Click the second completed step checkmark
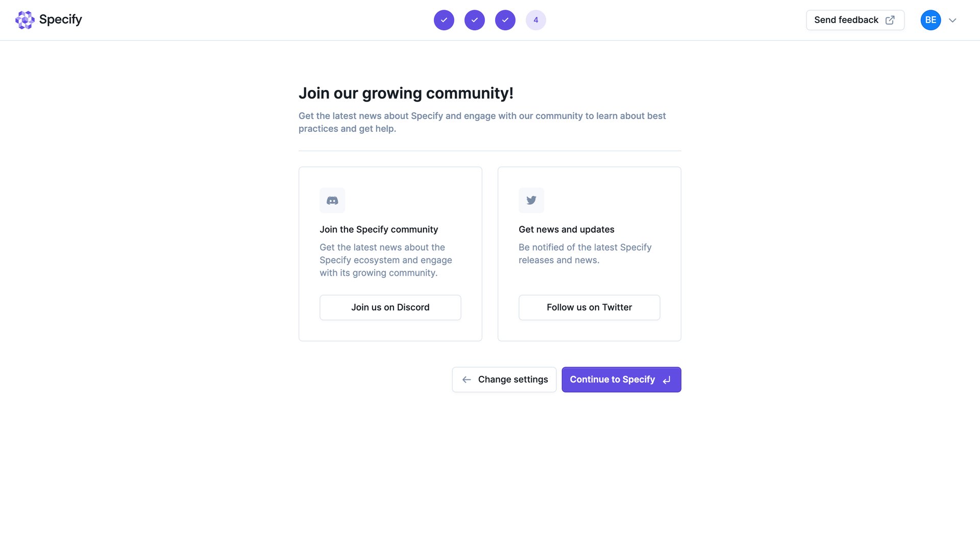 [x=474, y=20]
